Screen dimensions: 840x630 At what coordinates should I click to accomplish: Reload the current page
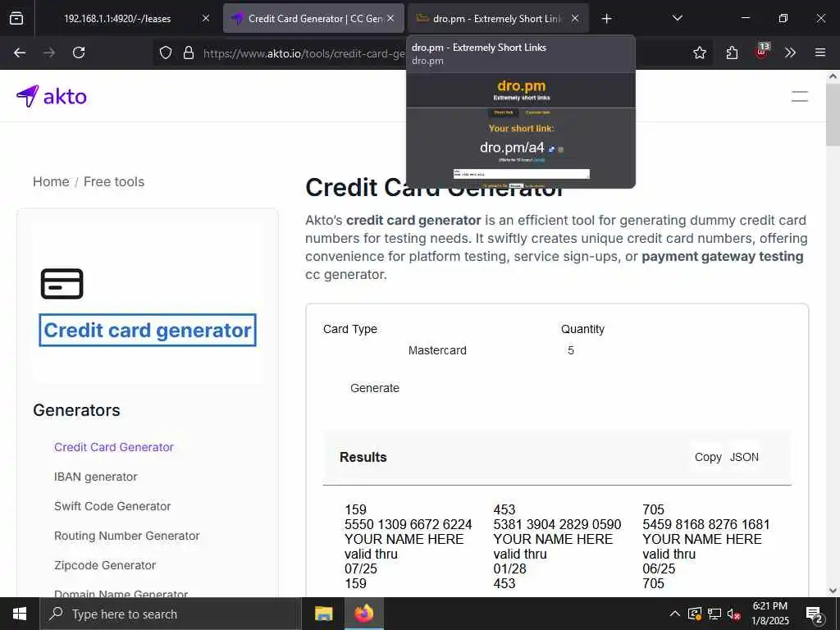[x=79, y=52]
